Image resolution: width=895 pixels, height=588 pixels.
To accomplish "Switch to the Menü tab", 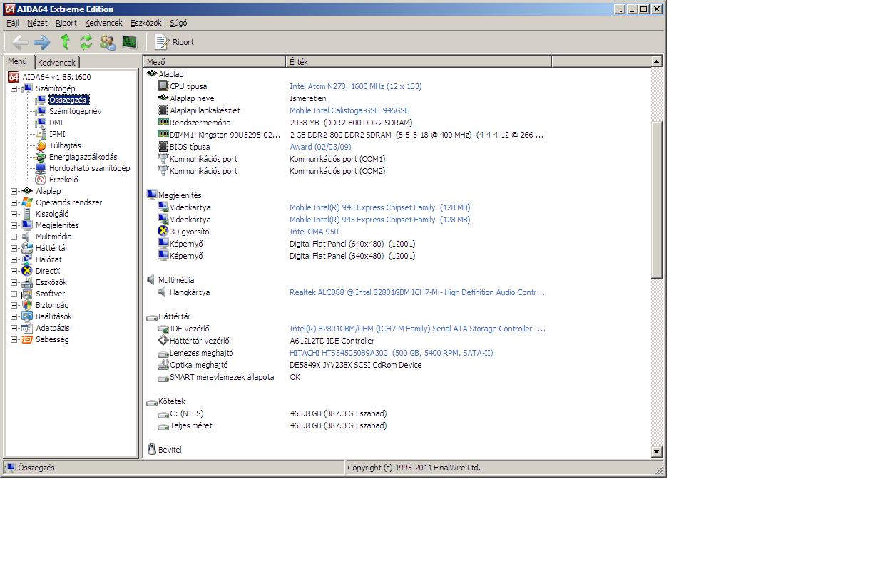I will tap(18, 62).
